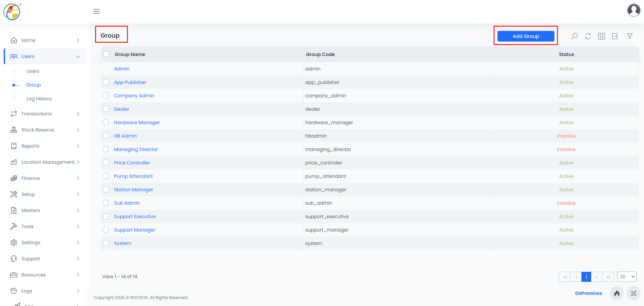
Task: Check the System row checkbox
Action: coord(106,243)
